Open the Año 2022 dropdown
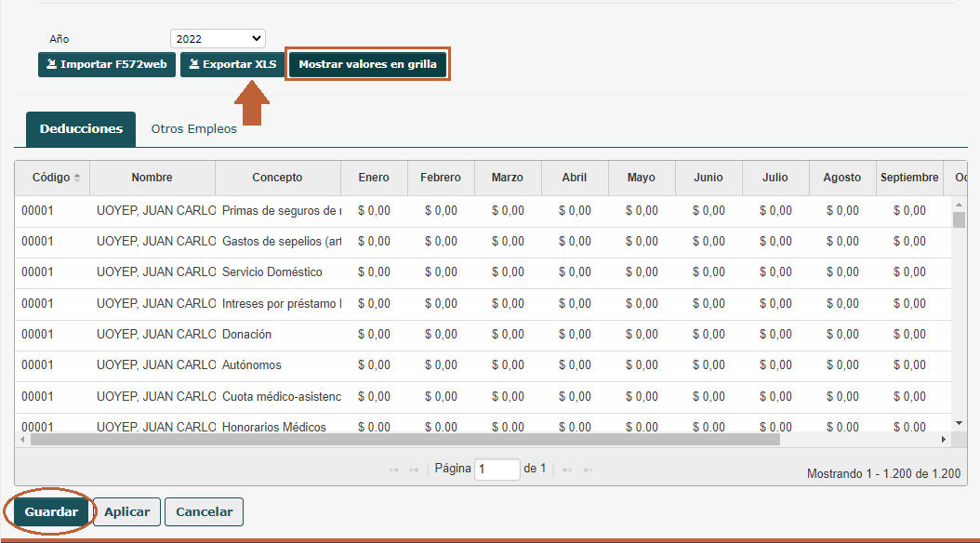Viewport: 980px width, 543px height. [218, 39]
